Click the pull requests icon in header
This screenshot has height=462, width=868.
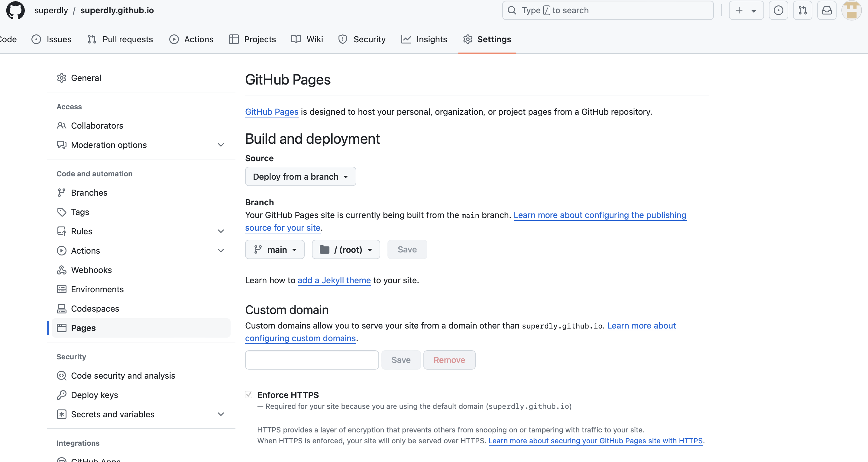coord(802,11)
